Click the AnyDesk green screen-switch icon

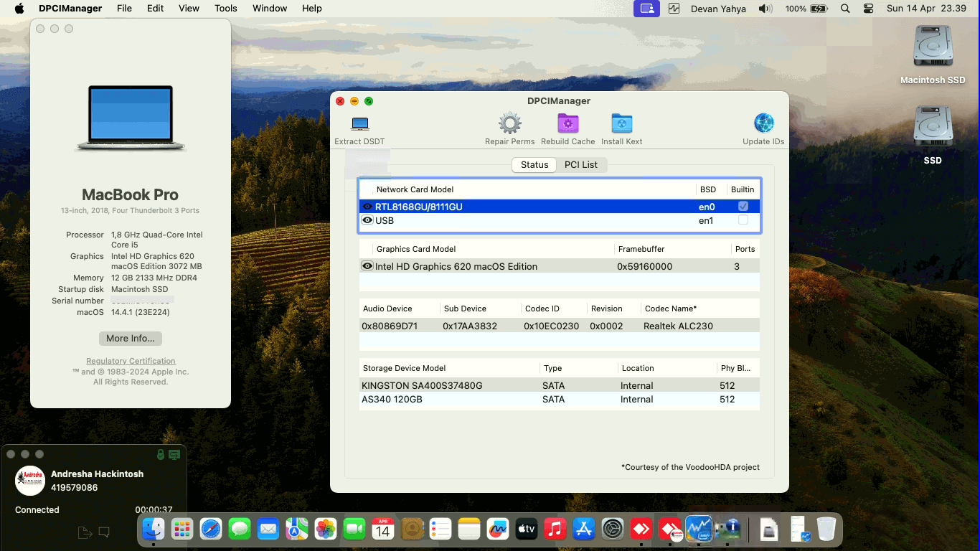pos(174,454)
